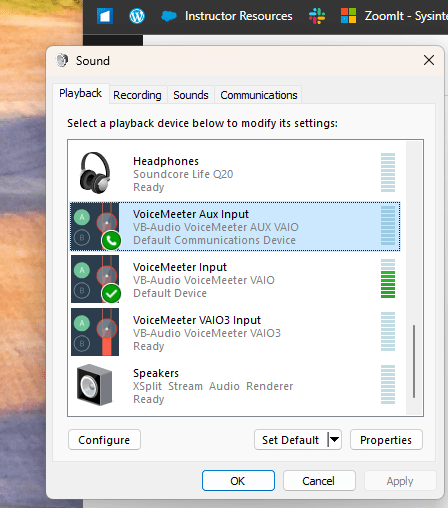Screen dimensions: 448x508
Task: Select the 'XSplit Stream Audio Renderer' text
Action: (x=213, y=386)
